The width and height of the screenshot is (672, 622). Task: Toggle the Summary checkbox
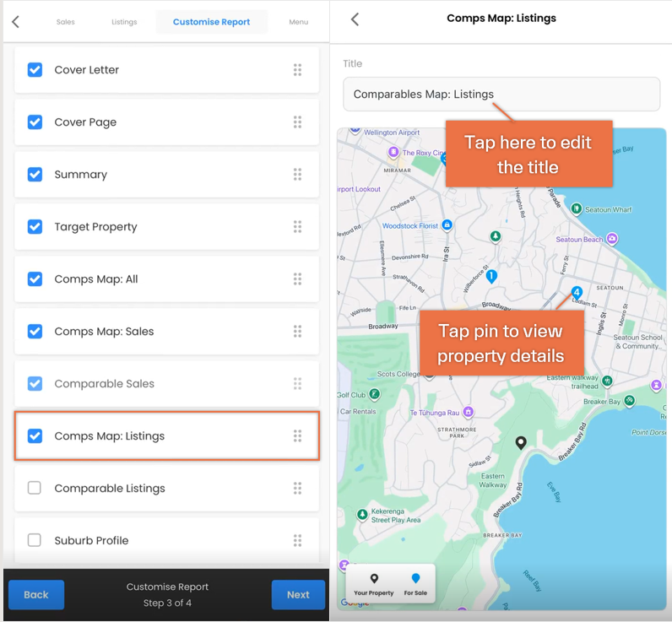click(x=35, y=175)
